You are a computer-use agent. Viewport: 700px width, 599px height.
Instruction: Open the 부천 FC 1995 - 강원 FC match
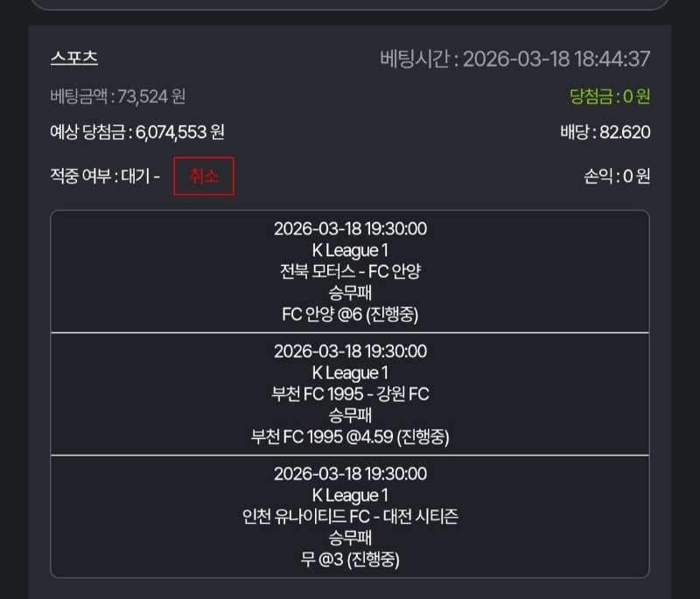click(350, 394)
